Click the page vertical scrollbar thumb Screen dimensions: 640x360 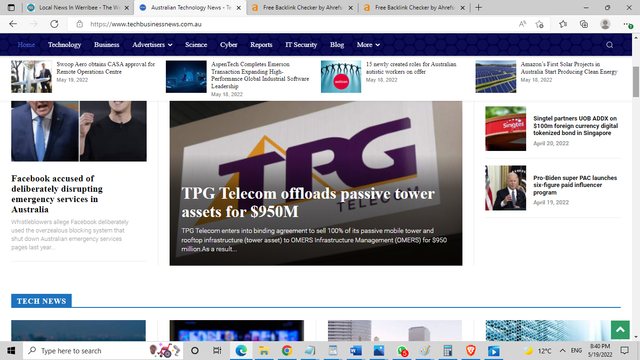coord(636,82)
